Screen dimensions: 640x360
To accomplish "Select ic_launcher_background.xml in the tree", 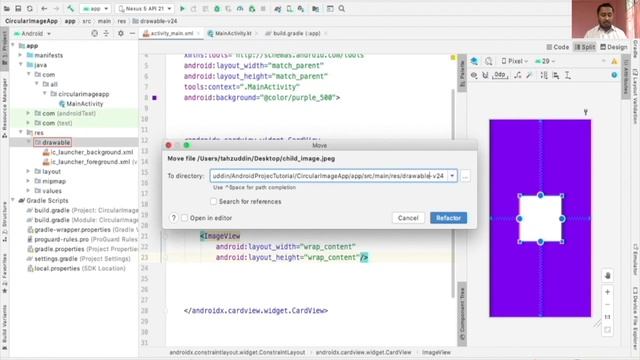I will click(88, 152).
